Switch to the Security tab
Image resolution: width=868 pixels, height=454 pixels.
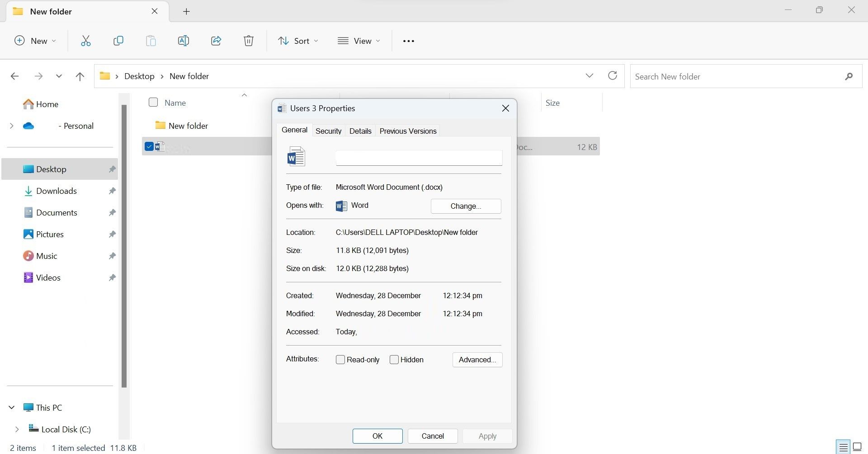328,131
